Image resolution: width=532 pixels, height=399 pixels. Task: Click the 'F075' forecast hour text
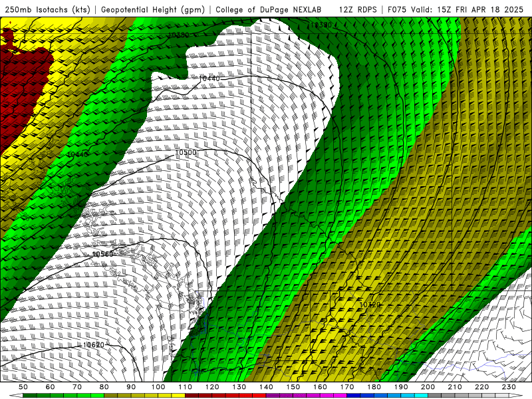397,10
